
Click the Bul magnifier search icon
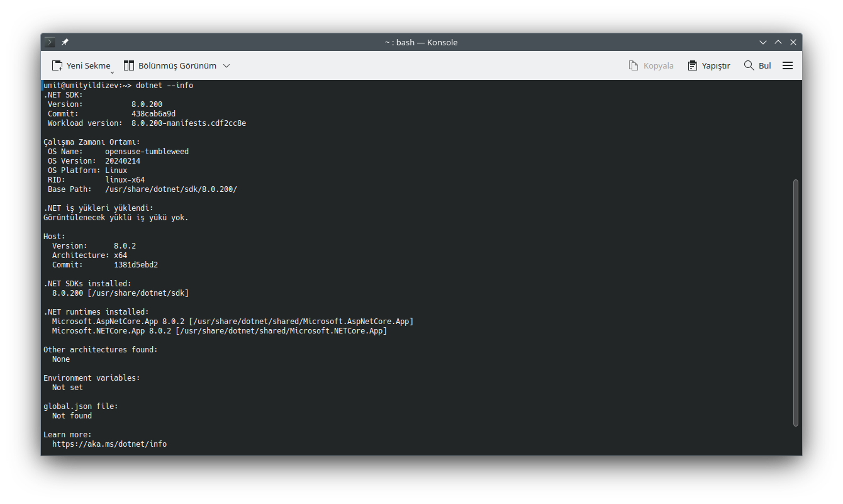coord(748,65)
